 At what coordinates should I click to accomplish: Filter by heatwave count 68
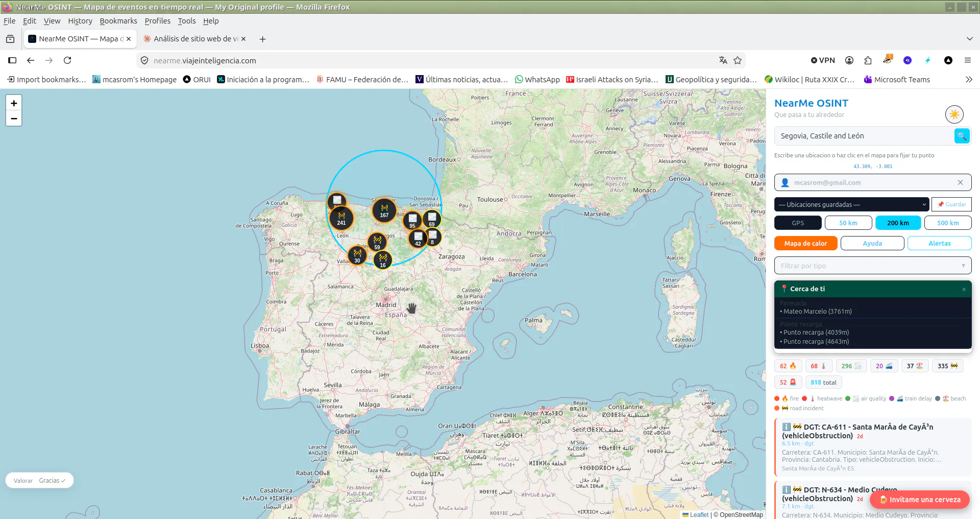point(819,366)
